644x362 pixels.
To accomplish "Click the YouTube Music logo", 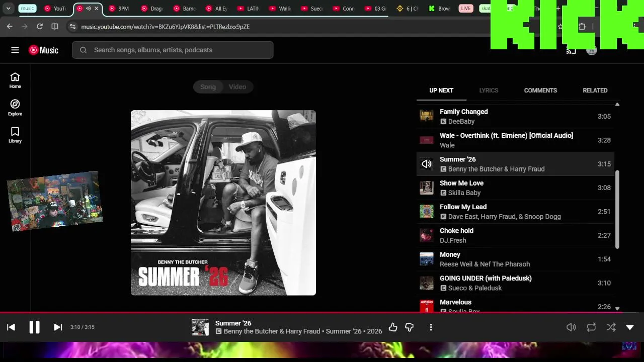I will (x=43, y=50).
